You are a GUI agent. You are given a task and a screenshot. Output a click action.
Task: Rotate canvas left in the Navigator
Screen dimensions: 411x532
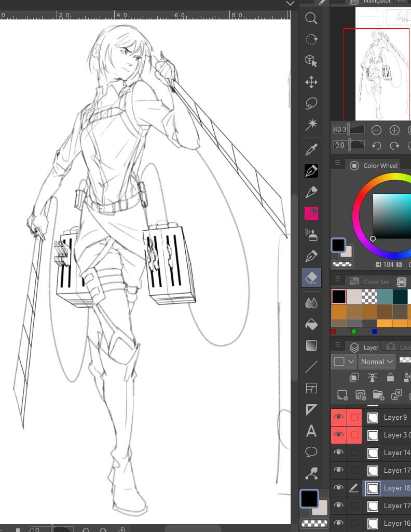pyautogui.click(x=376, y=145)
